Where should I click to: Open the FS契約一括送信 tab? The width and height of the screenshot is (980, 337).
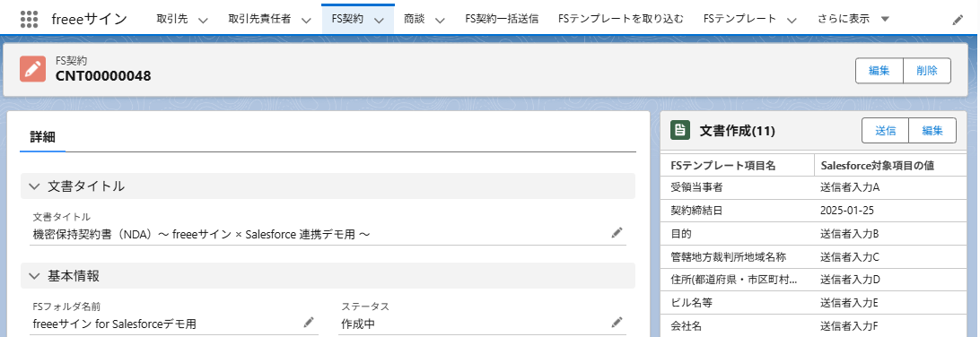point(503,19)
